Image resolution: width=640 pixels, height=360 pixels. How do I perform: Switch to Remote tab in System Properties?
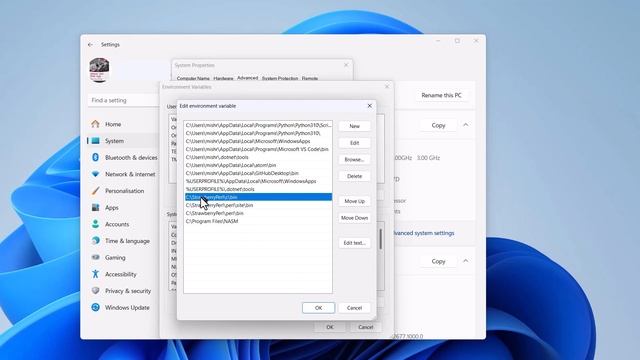pos(310,78)
